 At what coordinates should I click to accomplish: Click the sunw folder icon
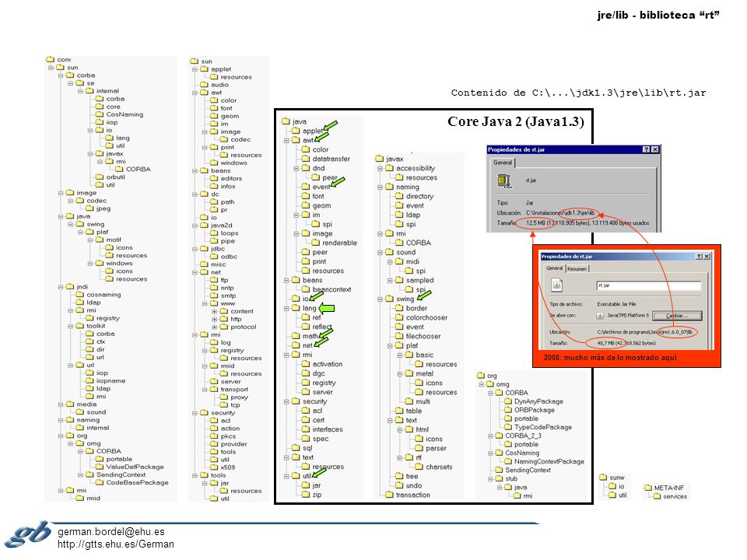pyautogui.click(x=603, y=477)
